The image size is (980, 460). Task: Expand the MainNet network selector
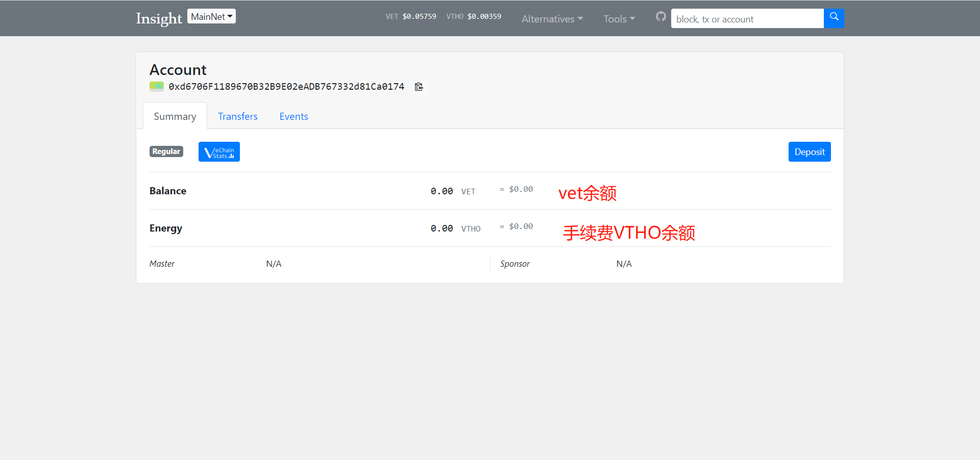(x=211, y=17)
